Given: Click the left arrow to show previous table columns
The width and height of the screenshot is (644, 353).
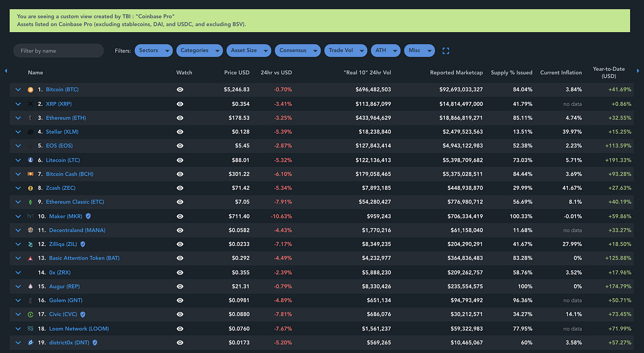Looking at the screenshot, I should click(x=6, y=71).
